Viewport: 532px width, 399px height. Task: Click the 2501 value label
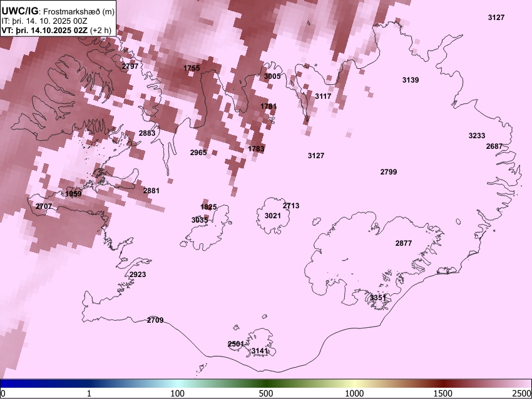click(236, 344)
